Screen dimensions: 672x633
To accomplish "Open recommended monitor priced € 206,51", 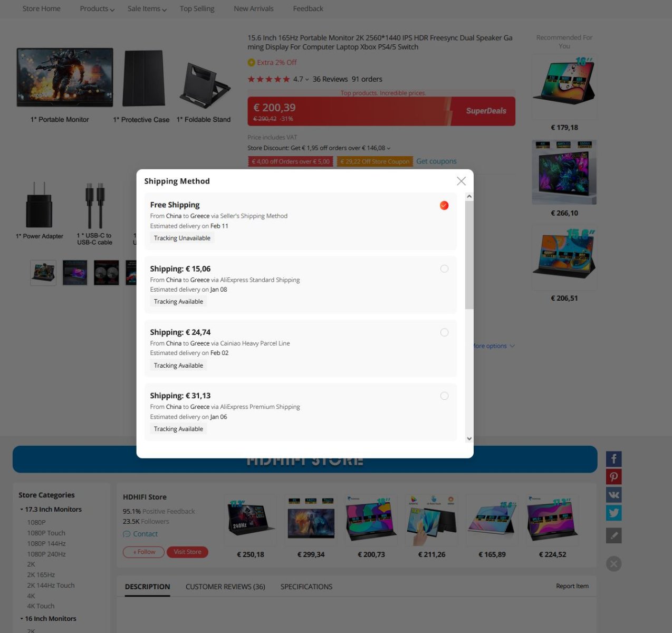I will [564, 257].
